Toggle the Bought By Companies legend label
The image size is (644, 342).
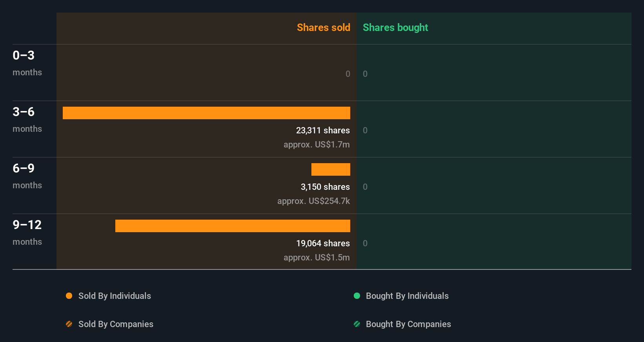(408, 324)
